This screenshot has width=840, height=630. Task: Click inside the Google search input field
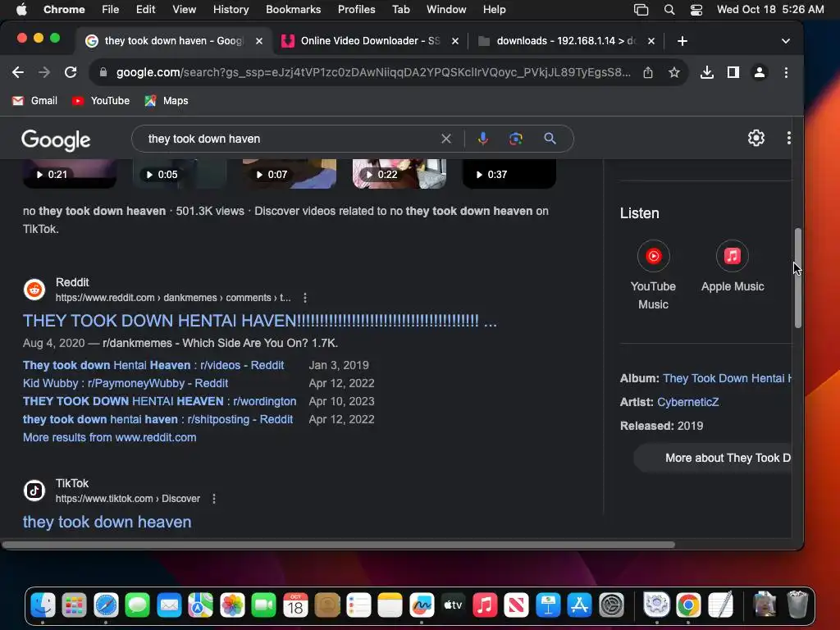coord(290,139)
